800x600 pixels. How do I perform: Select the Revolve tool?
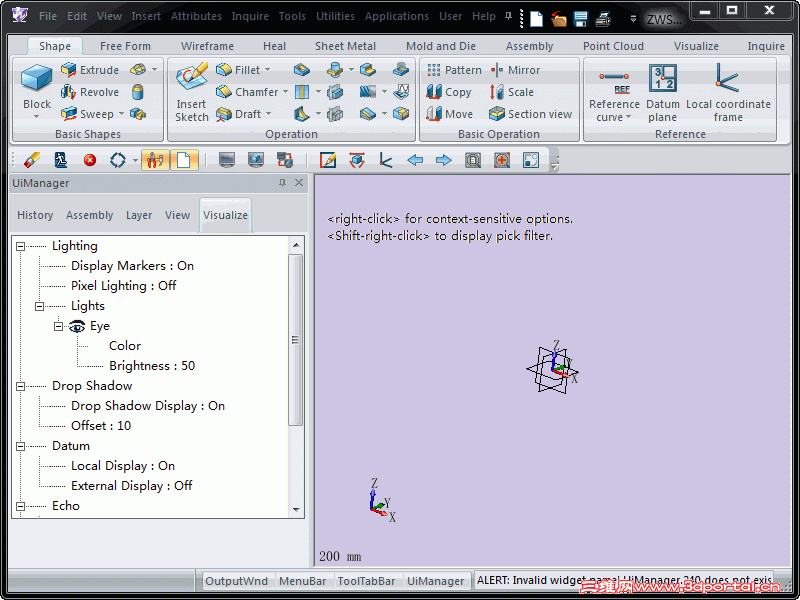(90, 92)
